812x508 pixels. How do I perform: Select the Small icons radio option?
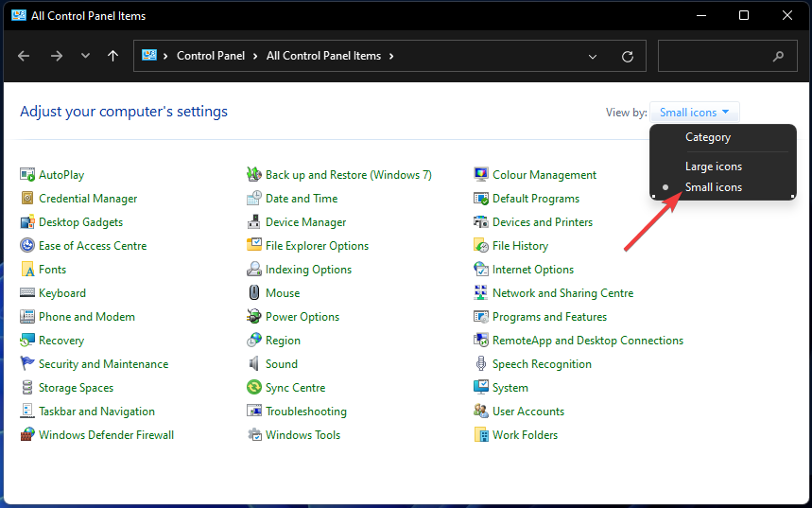point(713,187)
